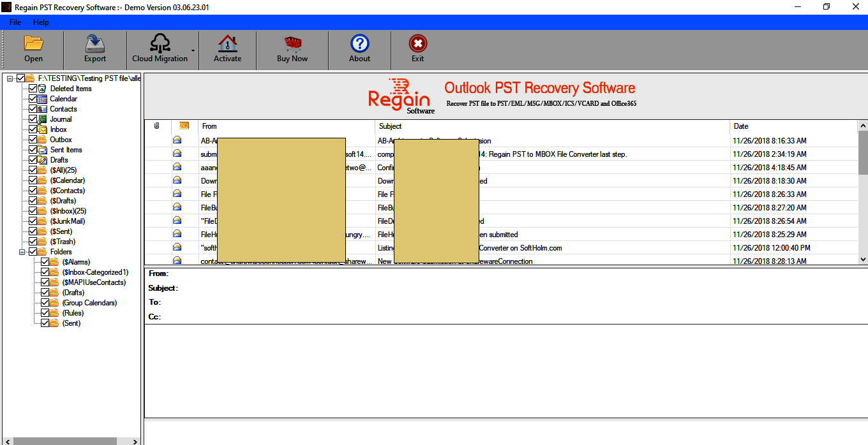This screenshot has height=445, width=868.
Task: Collapse the root PST file tree node
Action: tap(10, 78)
